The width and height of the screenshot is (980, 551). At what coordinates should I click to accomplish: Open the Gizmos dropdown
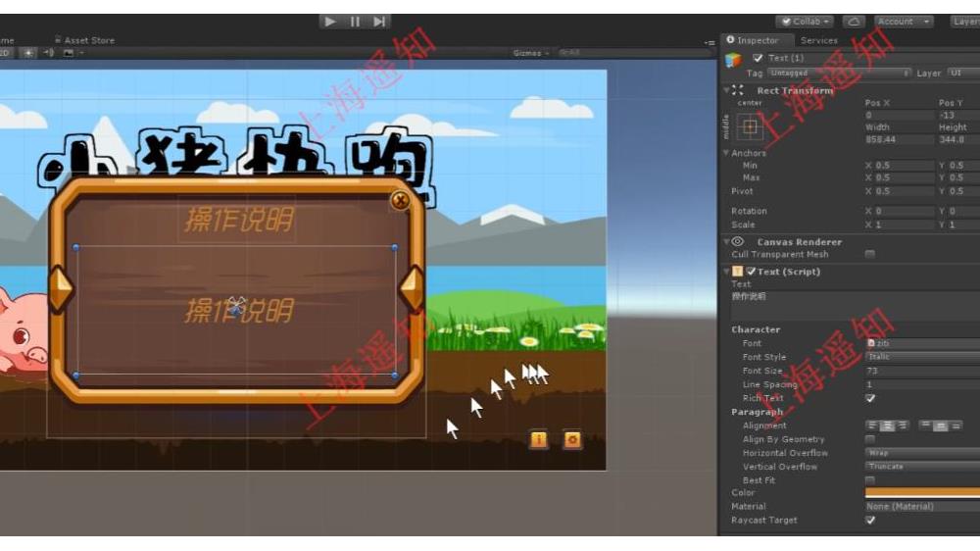[530, 53]
